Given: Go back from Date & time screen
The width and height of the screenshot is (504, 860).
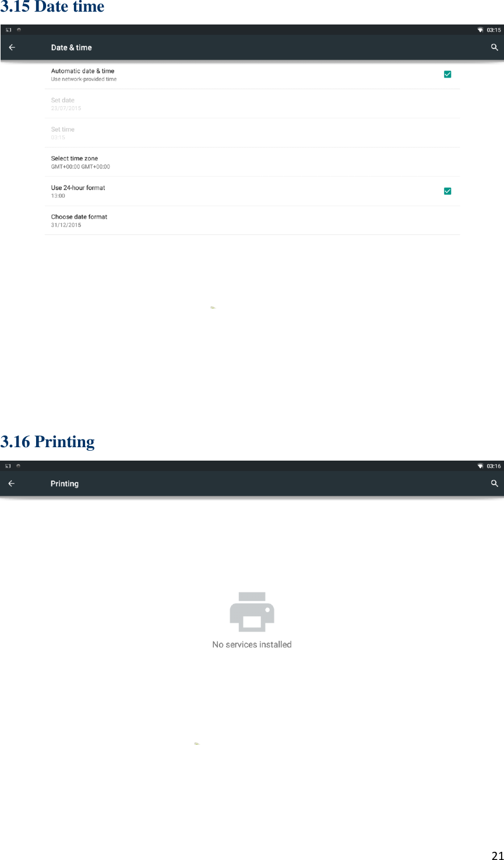Looking at the screenshot, I should point(12,48).
